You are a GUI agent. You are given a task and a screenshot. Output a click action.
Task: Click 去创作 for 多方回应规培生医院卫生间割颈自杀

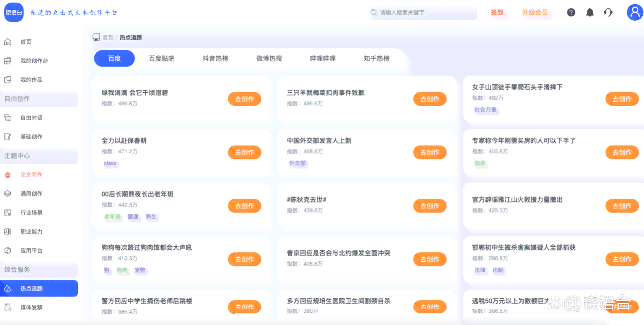click(430, 307)
